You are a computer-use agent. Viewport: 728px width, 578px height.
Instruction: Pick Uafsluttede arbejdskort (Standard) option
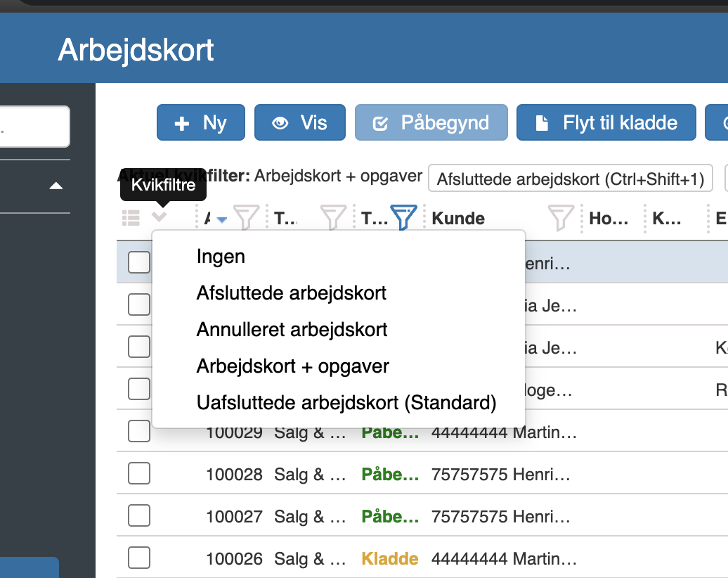[346, 403]
